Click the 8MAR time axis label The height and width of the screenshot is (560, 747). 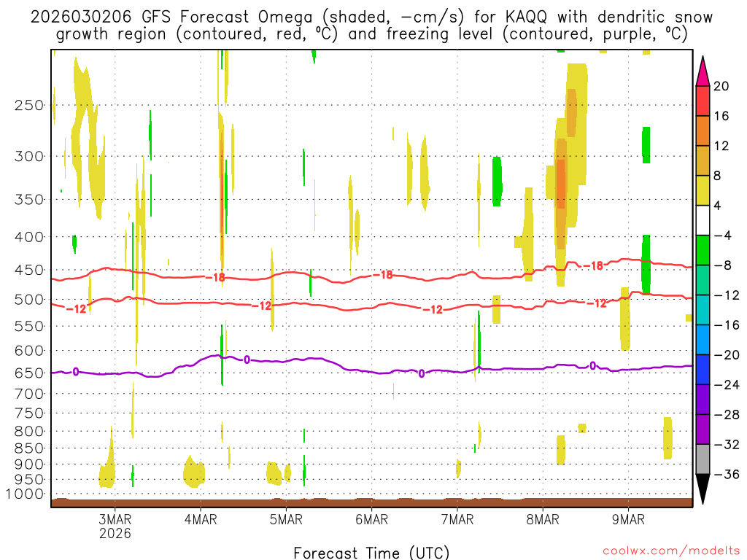pyautogui.click(x=543, y=519)
